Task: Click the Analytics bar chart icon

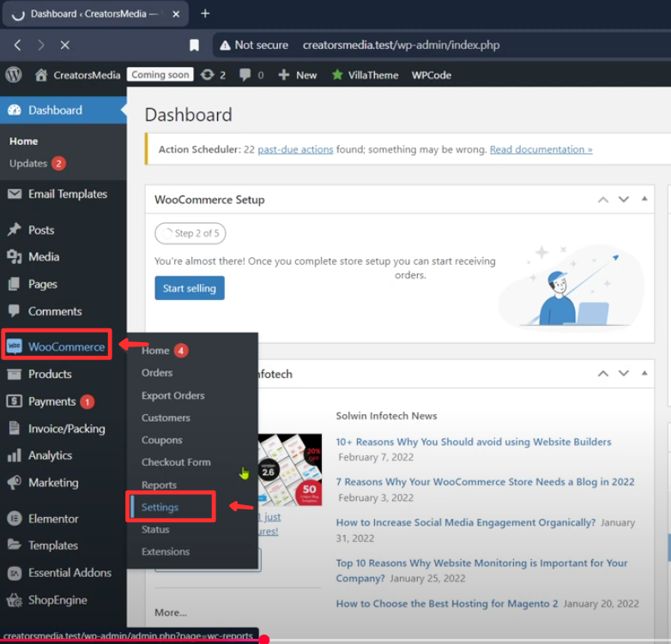Action: 14,455
